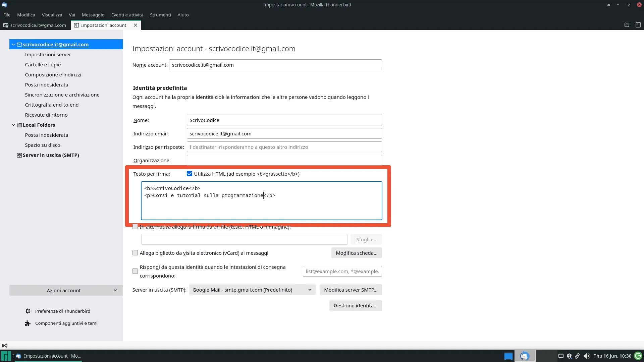Open the Strumenti menu
The image size is (644, 362).
[160, 15]
